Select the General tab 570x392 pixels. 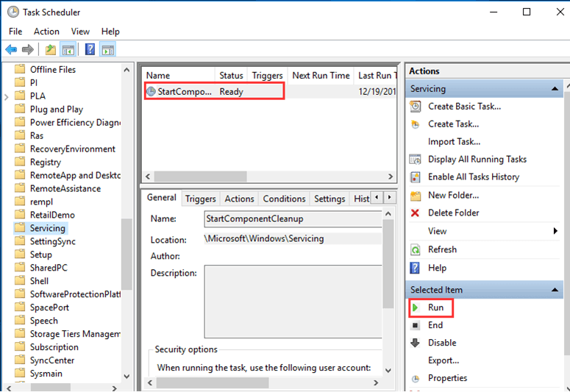[x=161, y=197]
